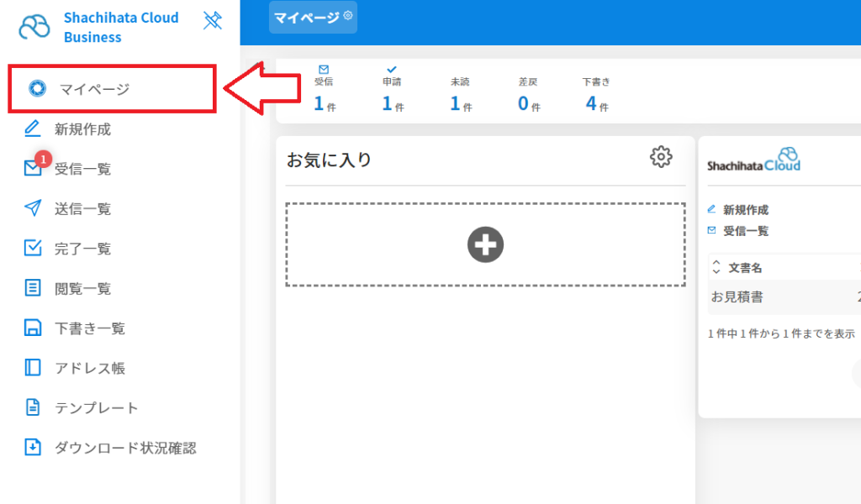861x504 pixels.
Task: Open お気に入り settings gear
Action: pos(661,157)
